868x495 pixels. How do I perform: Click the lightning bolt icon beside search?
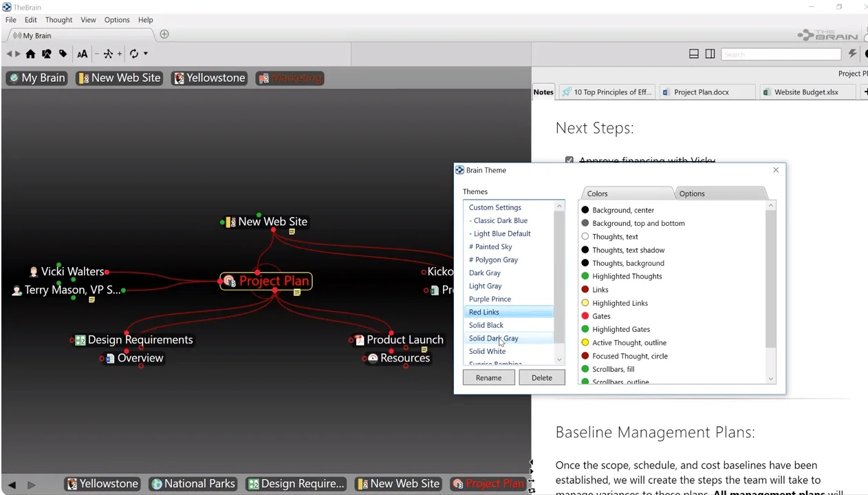852,54
